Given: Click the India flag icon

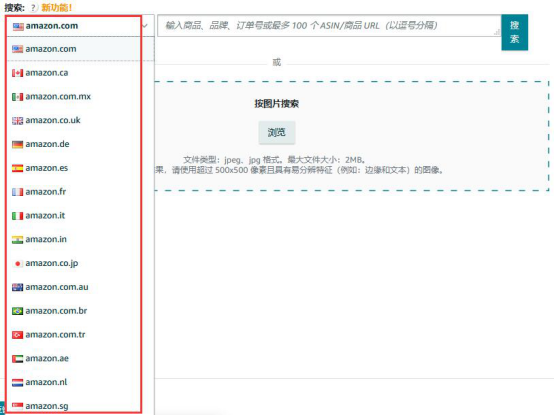Looking at the screenshot, I should [x=17, y=240].
